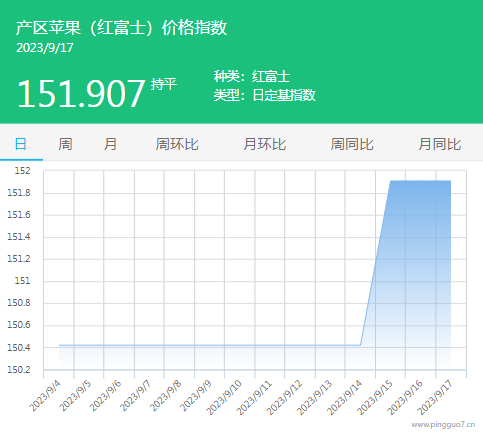Click the 151.907 index value
483x433 pixels.
tap(81, 93)
